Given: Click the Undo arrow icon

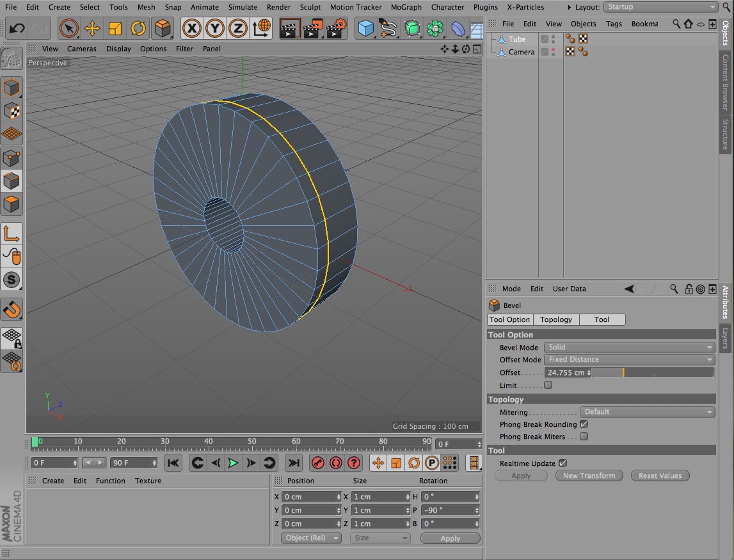Looking at the screenshot, I should click(17, 29).
